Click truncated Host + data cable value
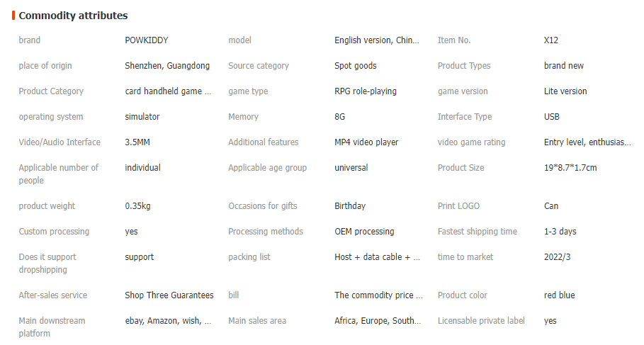The height and width of the screenshot is (345, 644). (x=377, y=256)
